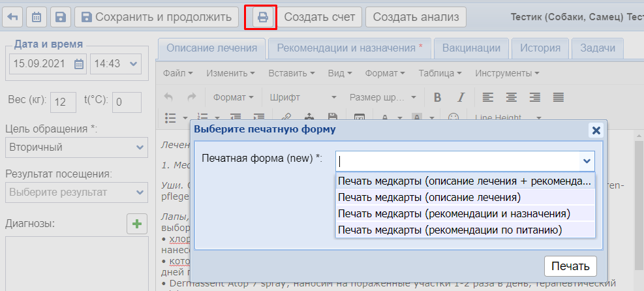644x291 pixels.
Task: Close the Выберите печатную форму dialog
Action: coord(596,130)
